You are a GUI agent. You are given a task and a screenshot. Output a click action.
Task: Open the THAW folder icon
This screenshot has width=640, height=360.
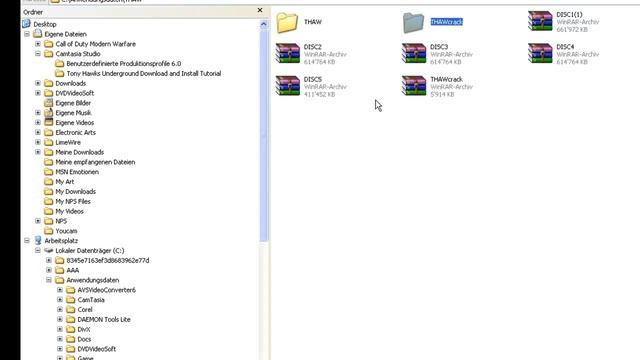(x=287, y=22)
